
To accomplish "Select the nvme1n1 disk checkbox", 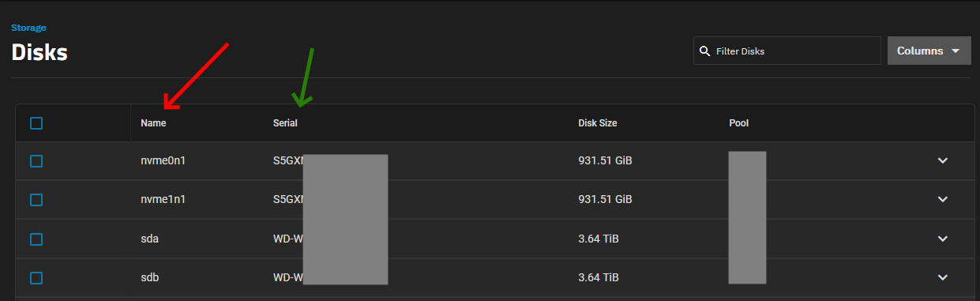I will [36, 200].
